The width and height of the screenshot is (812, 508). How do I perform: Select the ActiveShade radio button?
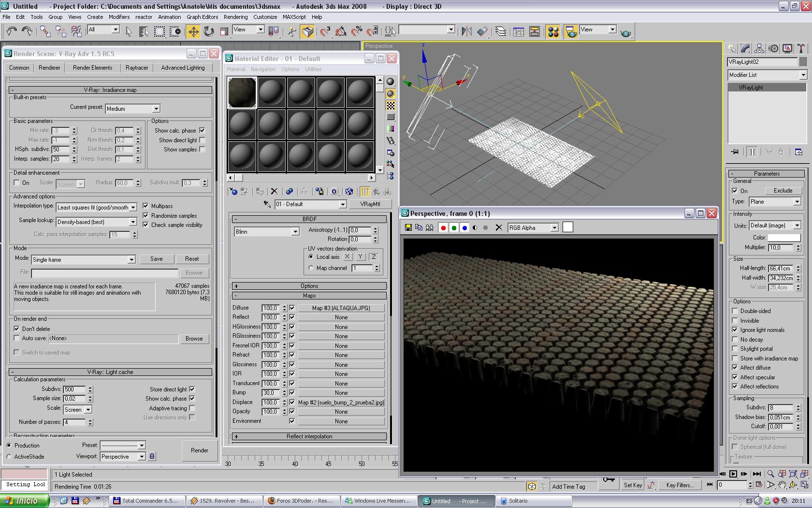[9, 457]
